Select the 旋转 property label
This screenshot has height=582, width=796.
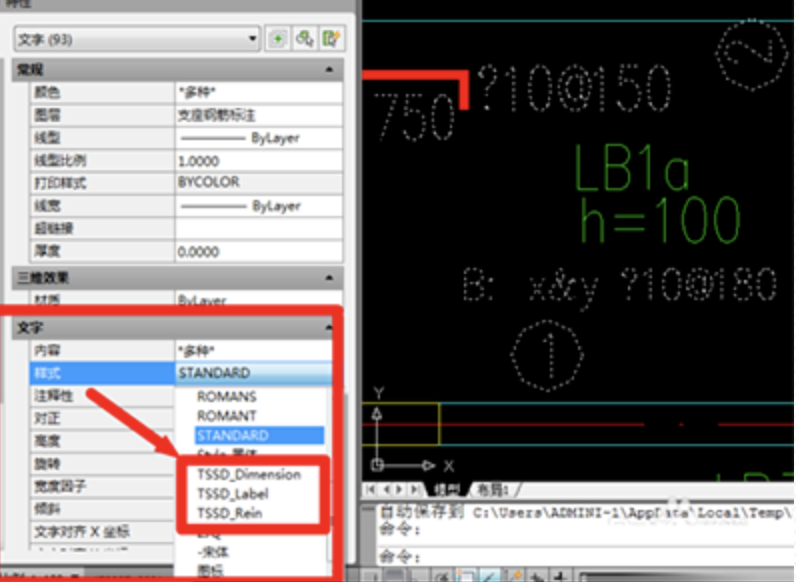[x=47, y=464]
